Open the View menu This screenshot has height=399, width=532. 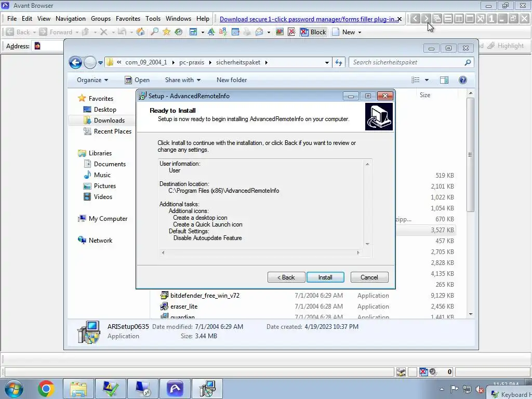point(44,19)
